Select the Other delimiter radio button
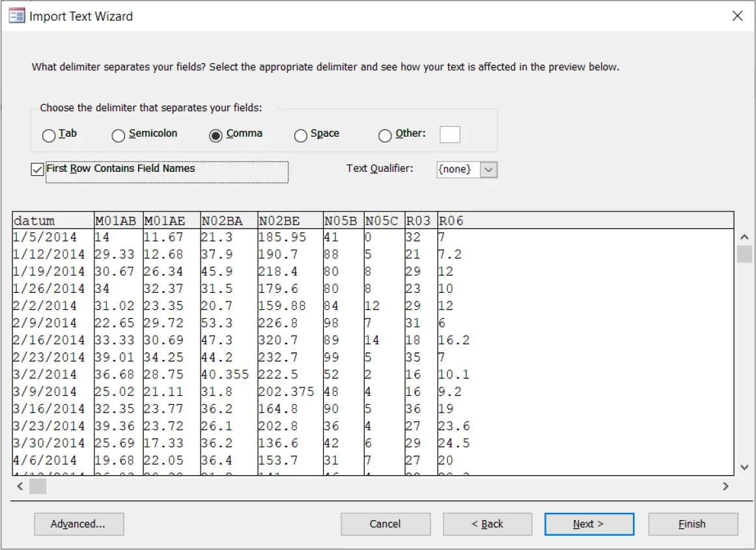 385,135
